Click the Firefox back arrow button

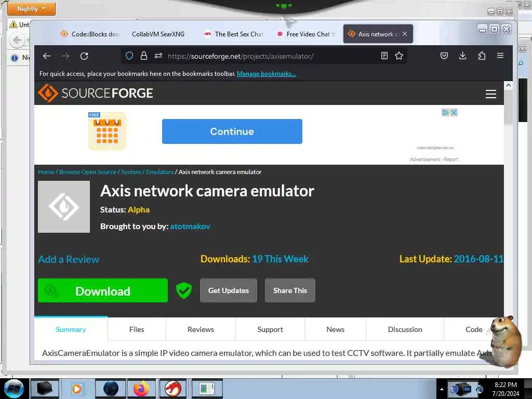tap(47, 56)
